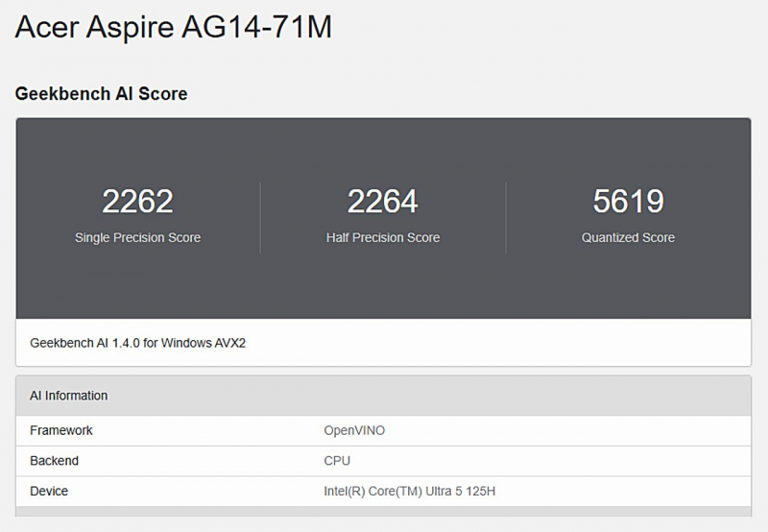Image resolution: width=768 pixels, height=532 pixels.
Task: Select the OpenVINO framework value
Action: pyautogui.click(x=354, y=430)
